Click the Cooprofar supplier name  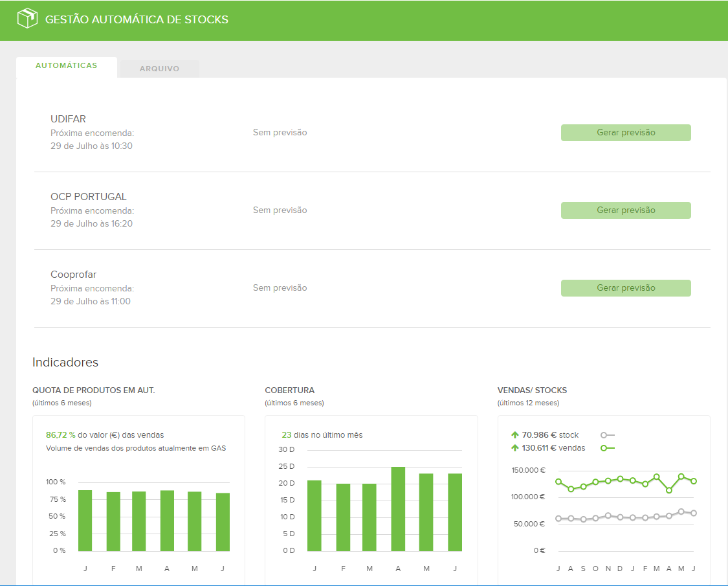[x=73, y=275]
